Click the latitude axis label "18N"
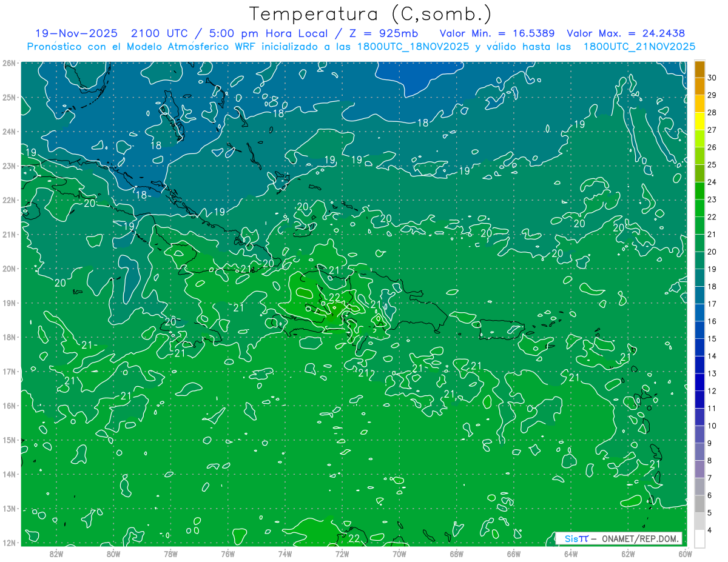The height and width of the screenshot is (562, 728). click(8, 337)
